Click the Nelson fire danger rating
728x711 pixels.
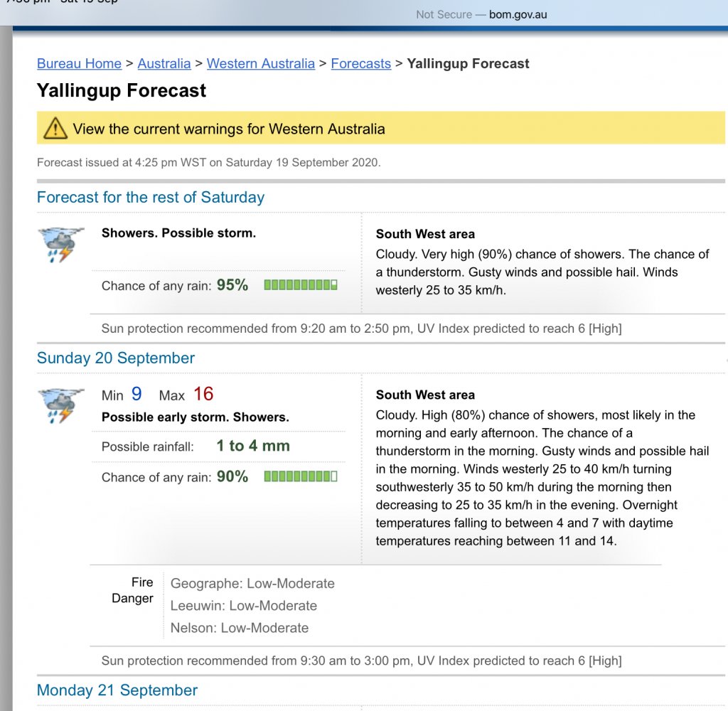[240, 628]
